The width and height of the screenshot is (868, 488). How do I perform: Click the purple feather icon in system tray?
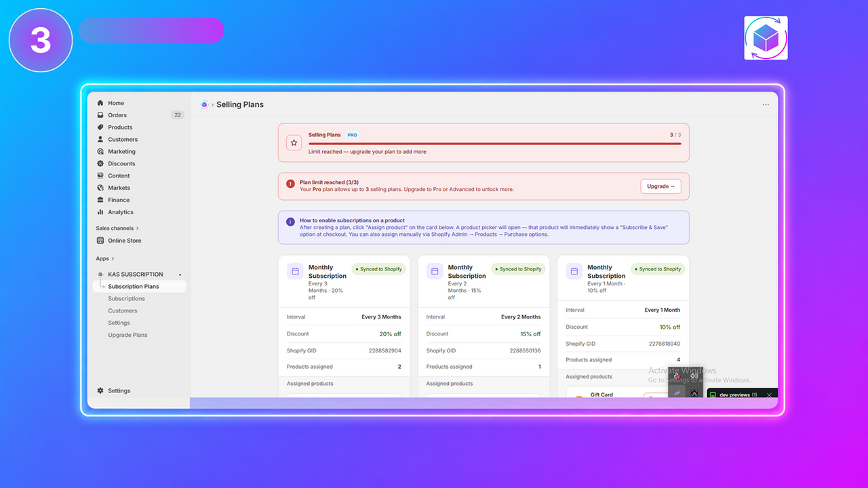[677, 392]
